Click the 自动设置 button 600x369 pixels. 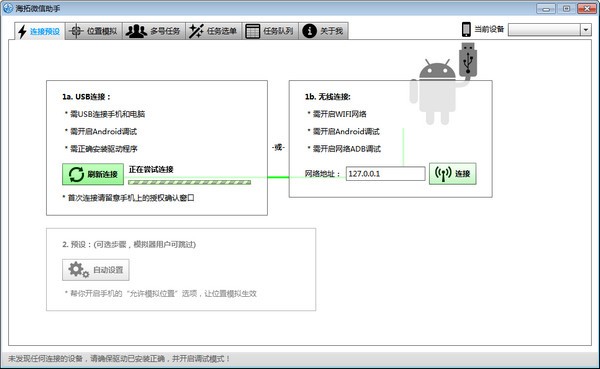(96, 270)
